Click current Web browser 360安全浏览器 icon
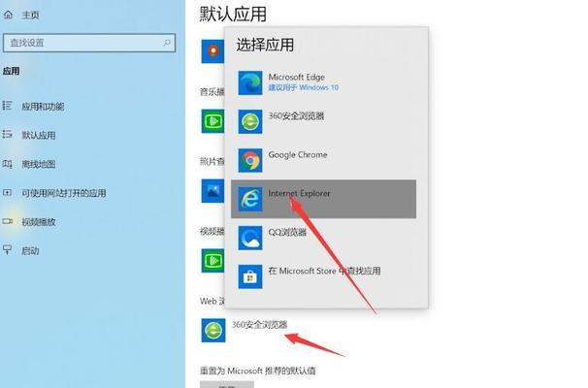The width and height of the screenshot is (588, 388). tap(213, 330)
